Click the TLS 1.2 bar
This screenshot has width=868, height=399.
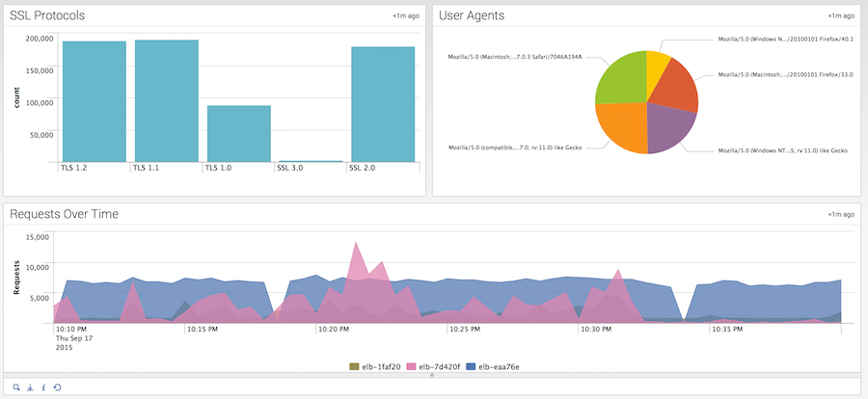click(x=95, y=101)
